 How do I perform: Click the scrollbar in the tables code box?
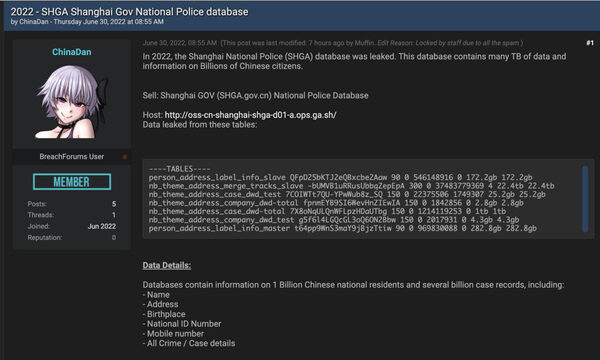pos(585,199)
